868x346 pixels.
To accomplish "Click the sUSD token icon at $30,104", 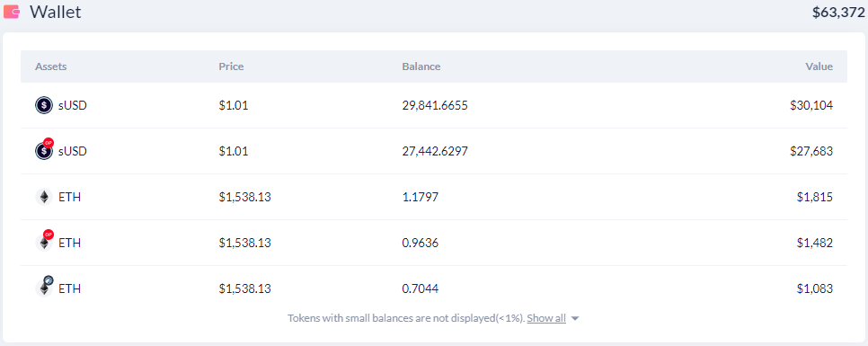I will pyautogui.click(x=44, y=105).
